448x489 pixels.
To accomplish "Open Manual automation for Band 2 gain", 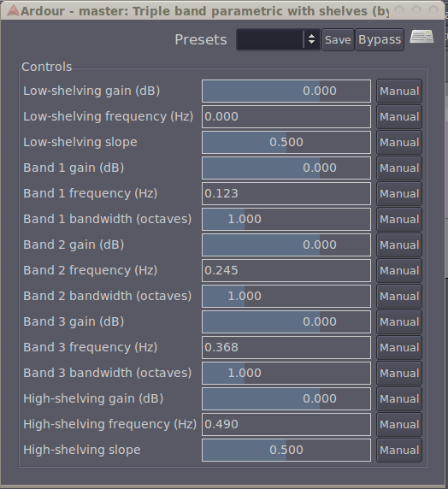I will (399, 244).
